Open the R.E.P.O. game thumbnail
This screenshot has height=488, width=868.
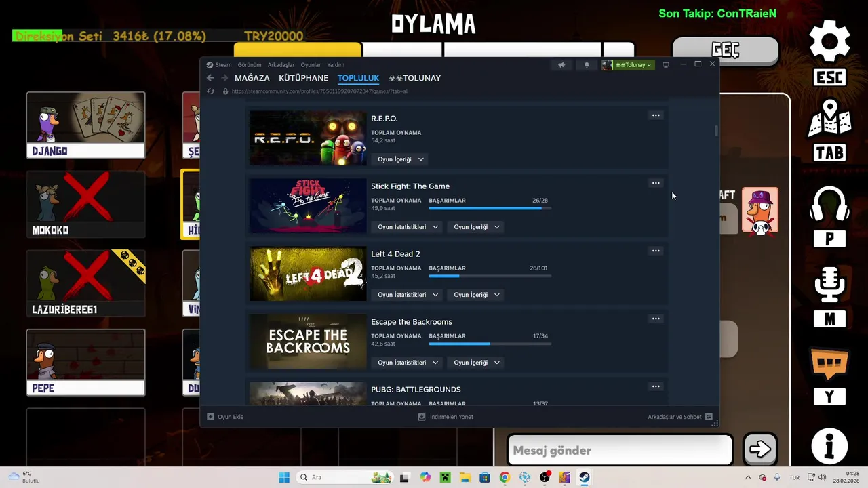[x=308, y=138]
